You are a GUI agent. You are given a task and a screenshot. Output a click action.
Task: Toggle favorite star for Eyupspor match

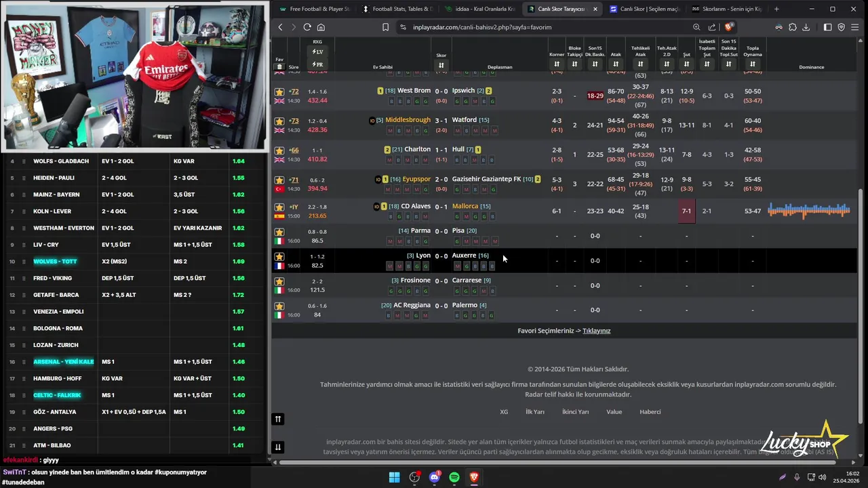[x=279, y=180]
